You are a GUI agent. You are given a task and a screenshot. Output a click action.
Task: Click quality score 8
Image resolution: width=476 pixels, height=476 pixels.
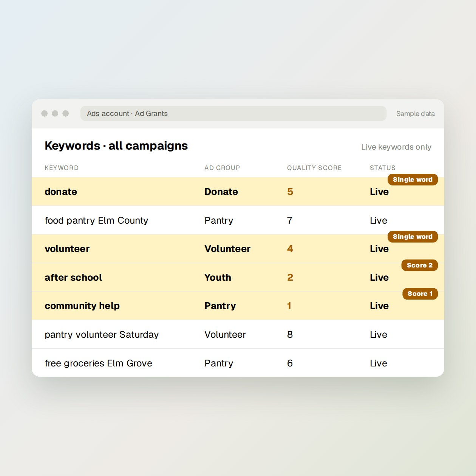[x=290, y=334]
